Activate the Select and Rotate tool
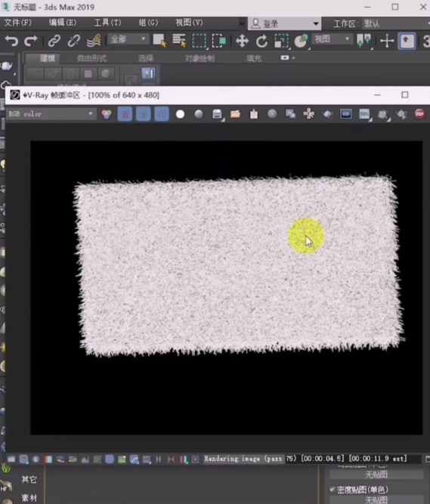The image size is (430, 504). pyautogui.click(x=261, y=41)
